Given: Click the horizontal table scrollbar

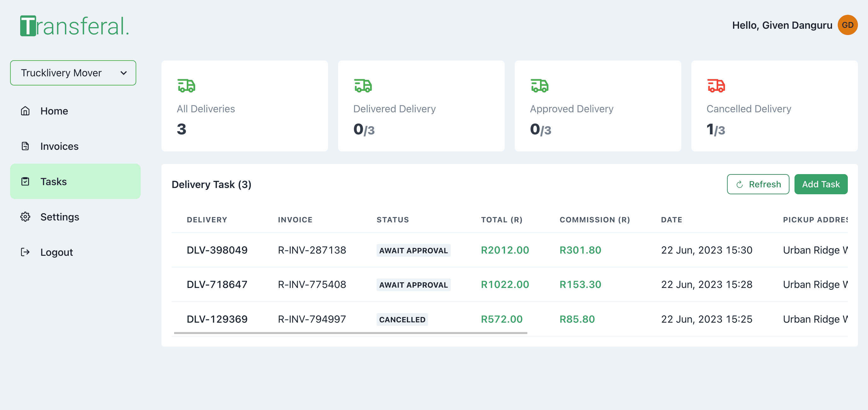Looking at the screenshot, I should tap(350, 333).
